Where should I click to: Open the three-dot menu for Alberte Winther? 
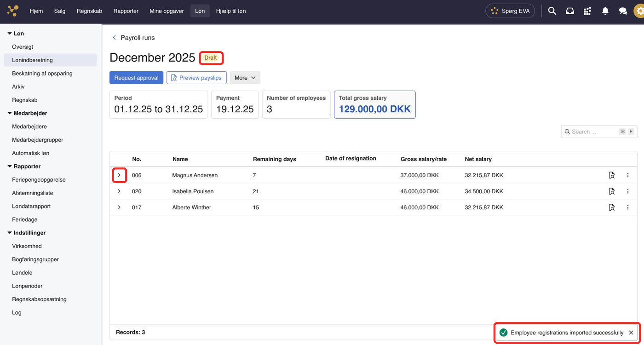pos(628,207)
